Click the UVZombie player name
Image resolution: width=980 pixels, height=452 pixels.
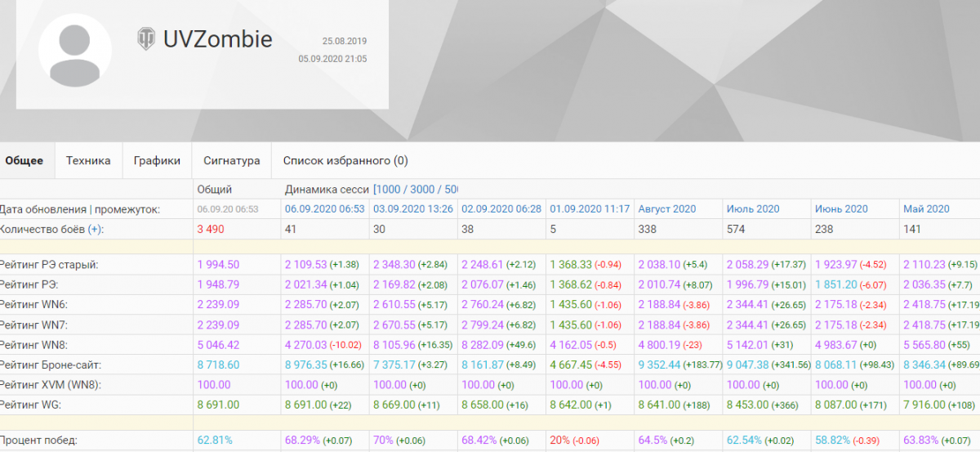217,38
